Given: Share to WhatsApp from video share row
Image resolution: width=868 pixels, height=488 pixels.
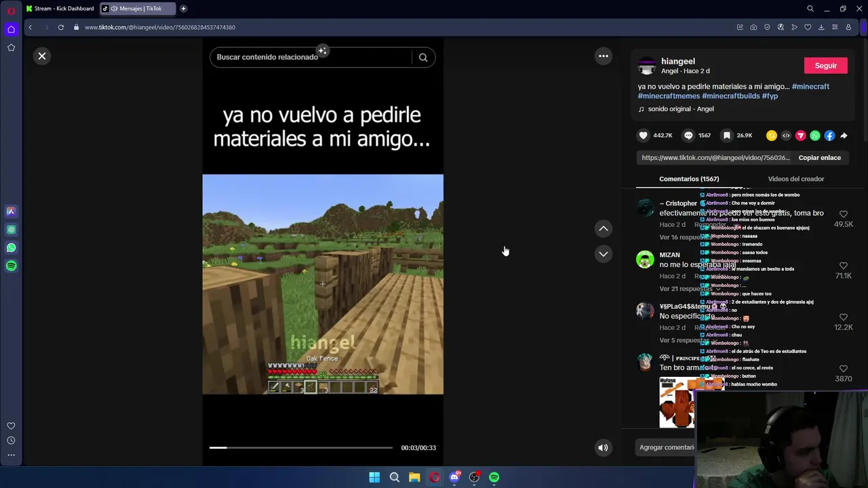Looking at the screenshot, I should pyautogui.click(x=815, y=136).
